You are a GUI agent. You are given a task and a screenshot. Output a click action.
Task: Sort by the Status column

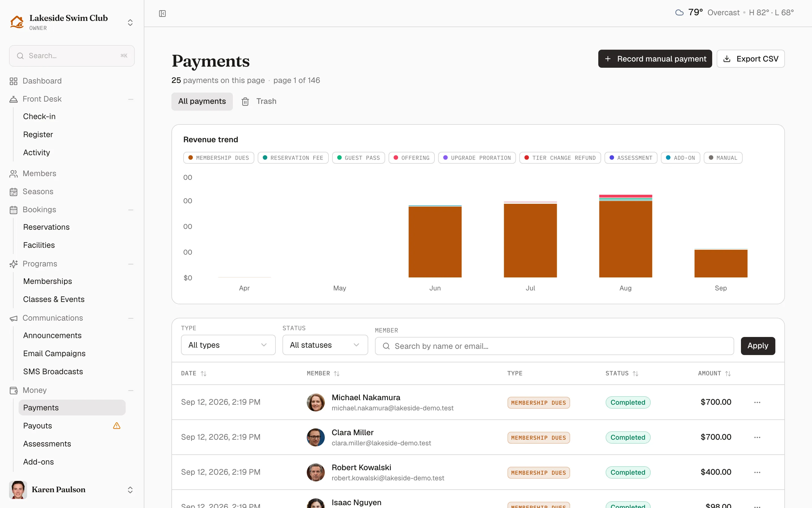click(622, 374)
